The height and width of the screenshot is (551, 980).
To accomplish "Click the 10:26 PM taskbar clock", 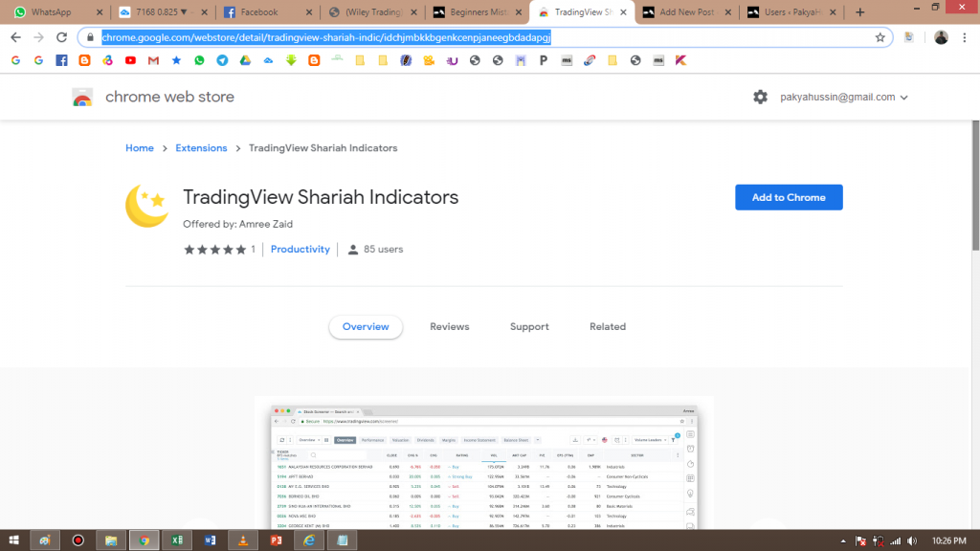I will (x=948, y=541).
